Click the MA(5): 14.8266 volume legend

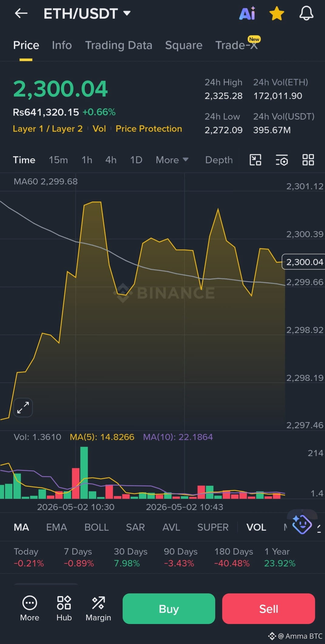point(102,437)
